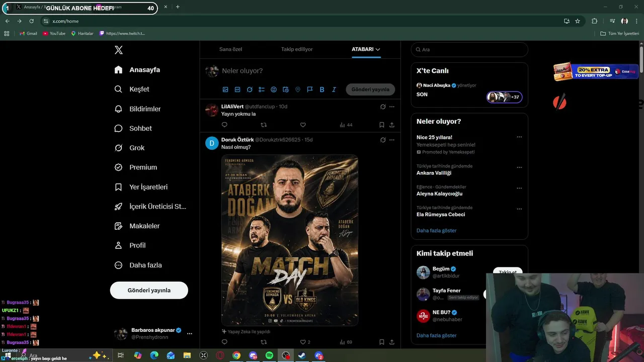Open Grok explain on Doruk Öztürk's post

(383, 140)
